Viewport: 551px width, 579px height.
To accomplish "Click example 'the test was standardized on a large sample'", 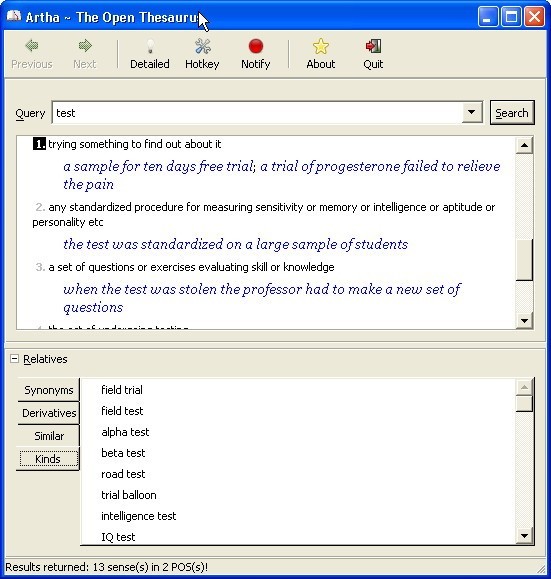I will click(x=236, y=244).
